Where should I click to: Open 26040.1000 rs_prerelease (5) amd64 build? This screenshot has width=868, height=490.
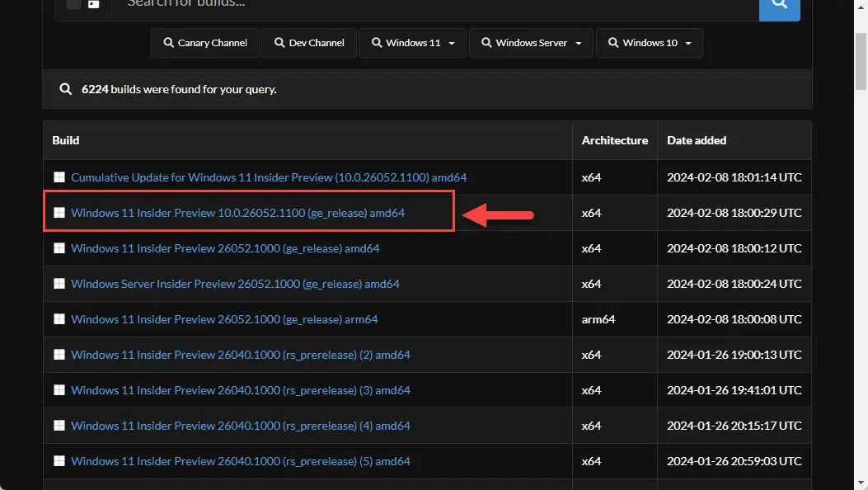[241, 460]
